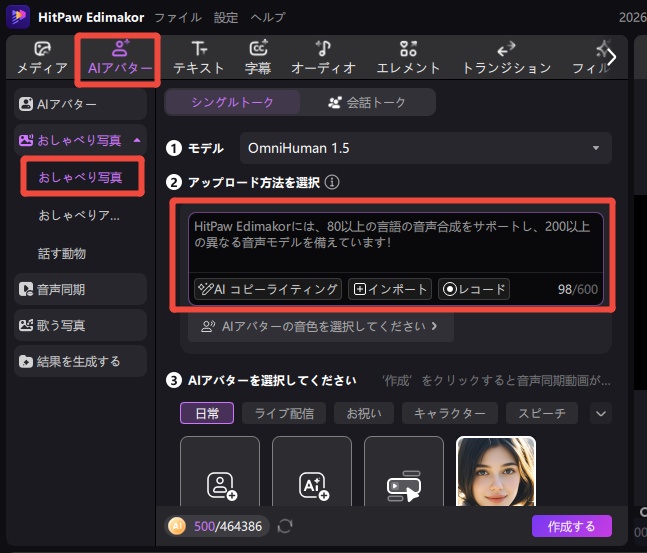Click the info icon beside アップロード方法を選択
647x553 pixels.
(332, 182)
